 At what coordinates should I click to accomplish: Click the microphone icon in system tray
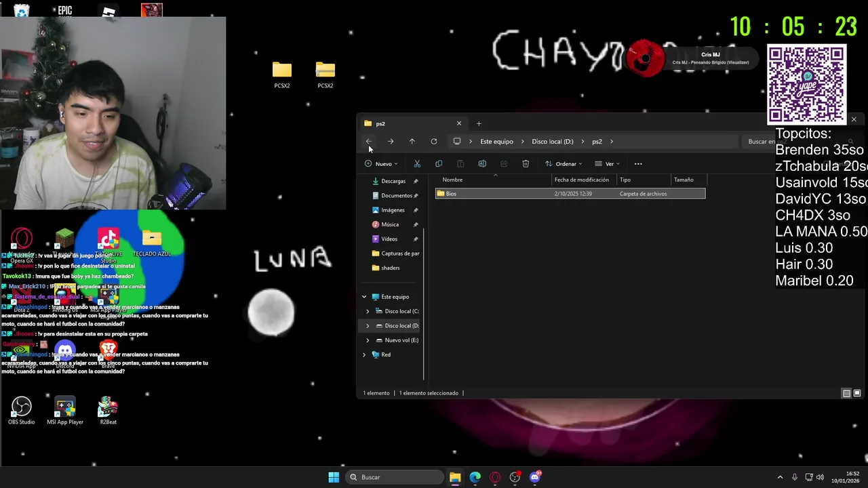(x=795, y=477)
